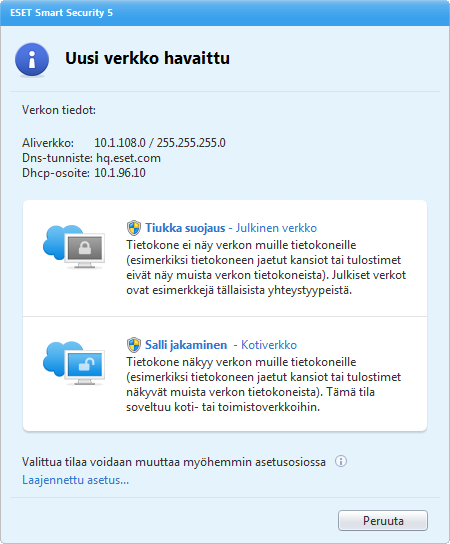Click the DNS suffix hq.eset.com
Viewport: 450px width, 544px height.
click(128, 158)
